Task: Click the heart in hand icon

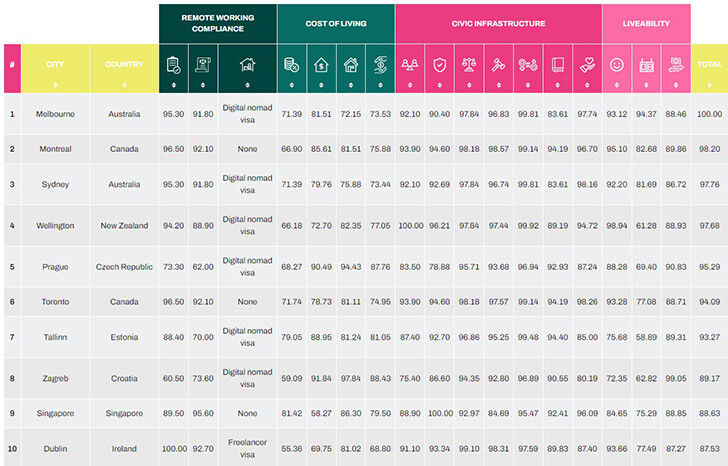Action: (x=587, y=66)
